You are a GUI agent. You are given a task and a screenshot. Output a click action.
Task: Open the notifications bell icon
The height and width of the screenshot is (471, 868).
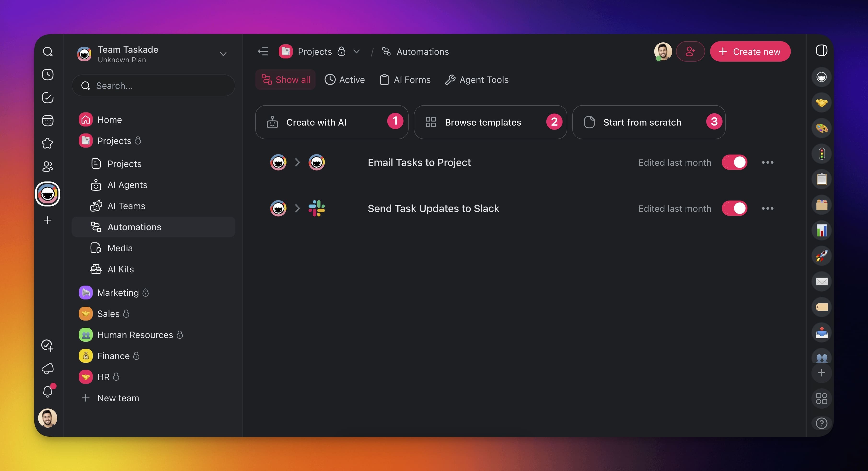click(47, 391)
